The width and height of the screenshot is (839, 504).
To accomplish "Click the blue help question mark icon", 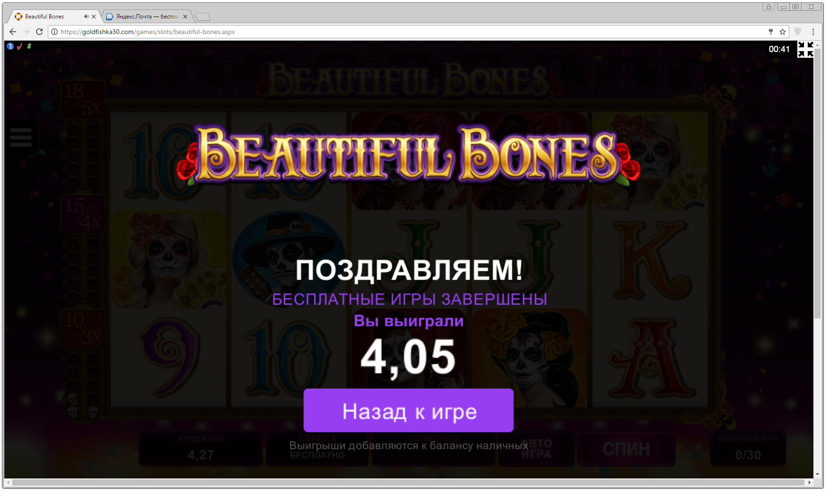I will coord(10,46).
